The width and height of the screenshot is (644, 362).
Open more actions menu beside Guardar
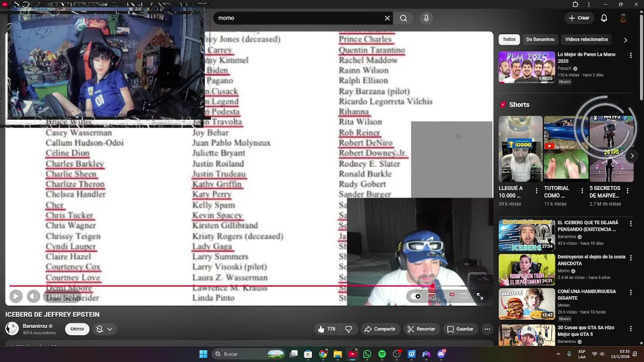487,329
